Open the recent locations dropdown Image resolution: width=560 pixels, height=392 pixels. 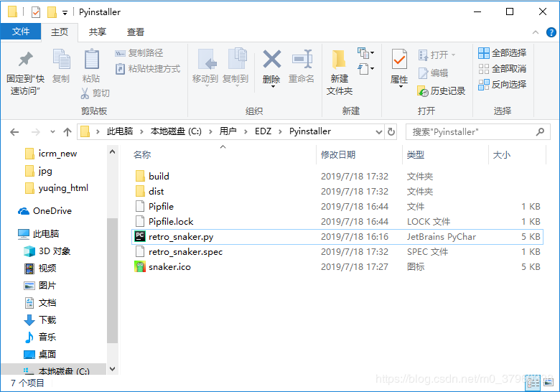pyautogui.click(x=52, y=131)
